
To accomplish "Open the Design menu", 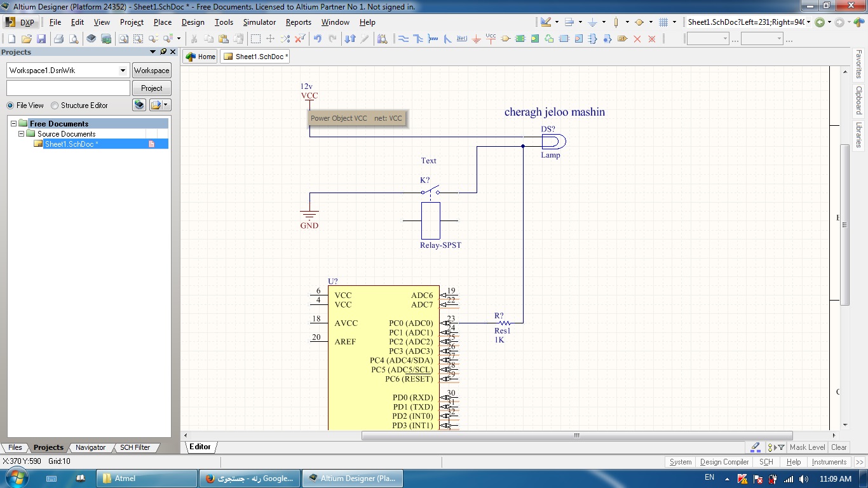I will (193, 22).
